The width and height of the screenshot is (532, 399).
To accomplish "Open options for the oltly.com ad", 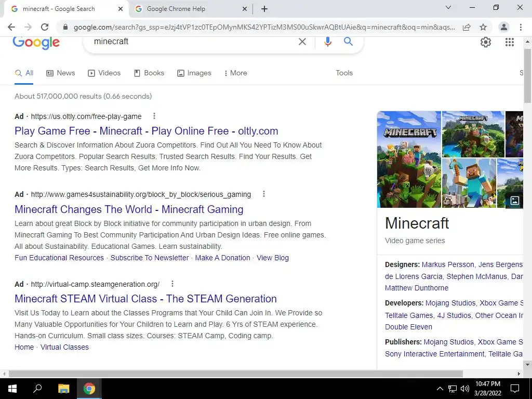I will point(154,116).
